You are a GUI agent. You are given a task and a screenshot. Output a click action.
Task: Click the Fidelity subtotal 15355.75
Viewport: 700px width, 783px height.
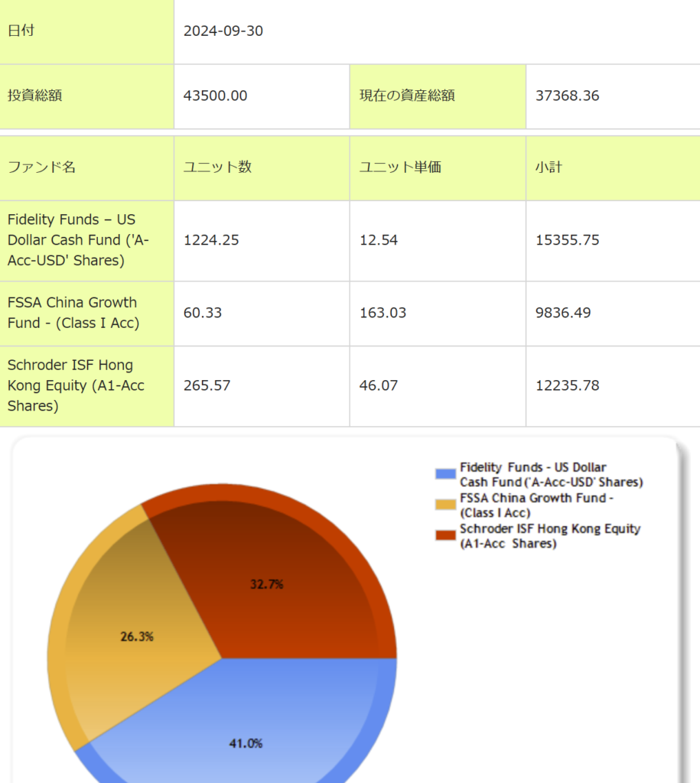[x=567, y=240]
